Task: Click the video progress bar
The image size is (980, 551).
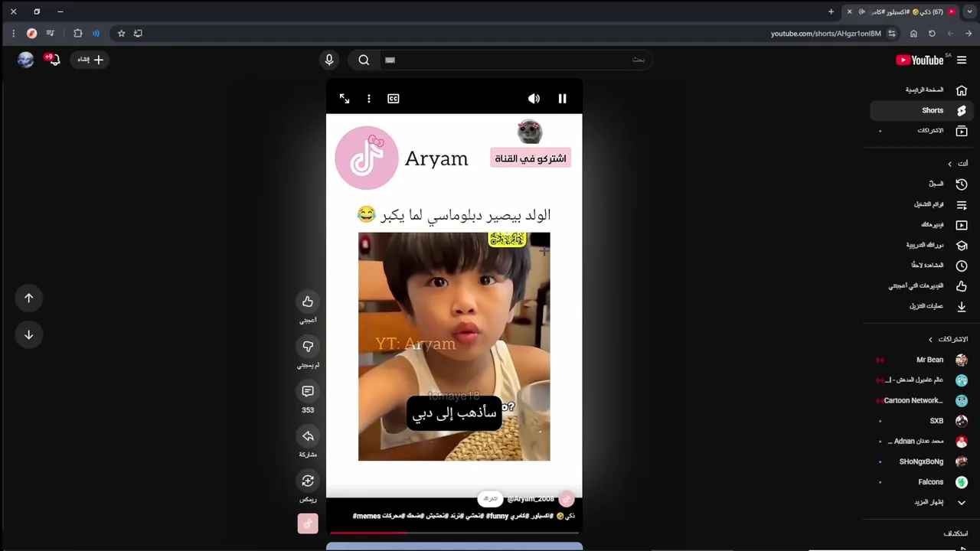Action: [x=454, y=532]
